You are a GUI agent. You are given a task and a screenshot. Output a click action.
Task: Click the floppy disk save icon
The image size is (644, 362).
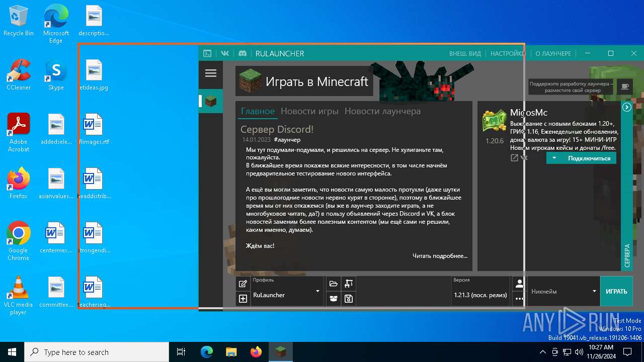click(x=348, y=299)
